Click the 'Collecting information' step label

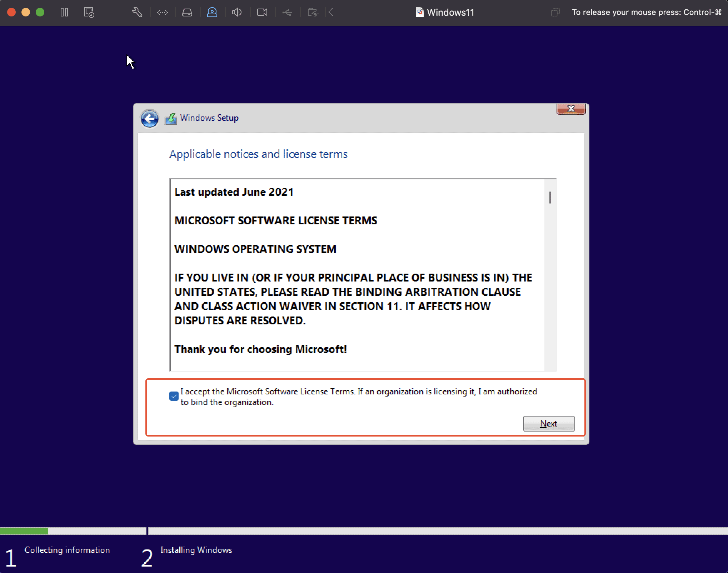(67, 550)
